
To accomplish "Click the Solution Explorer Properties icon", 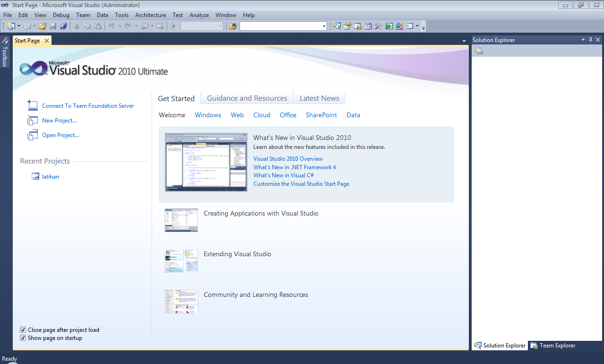I will [x=479, y=51].
